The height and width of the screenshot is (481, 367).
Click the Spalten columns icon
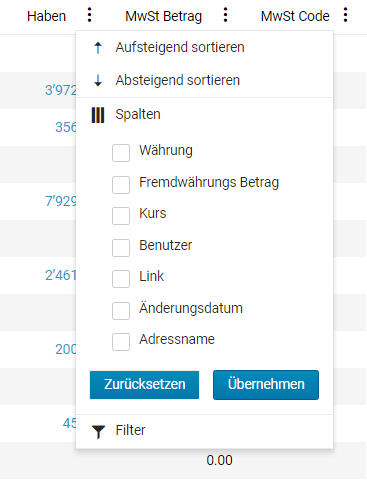point(98,115)
